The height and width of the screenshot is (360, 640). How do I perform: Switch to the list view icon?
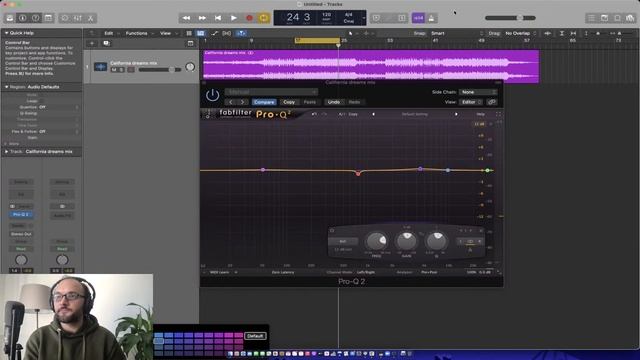189,33
